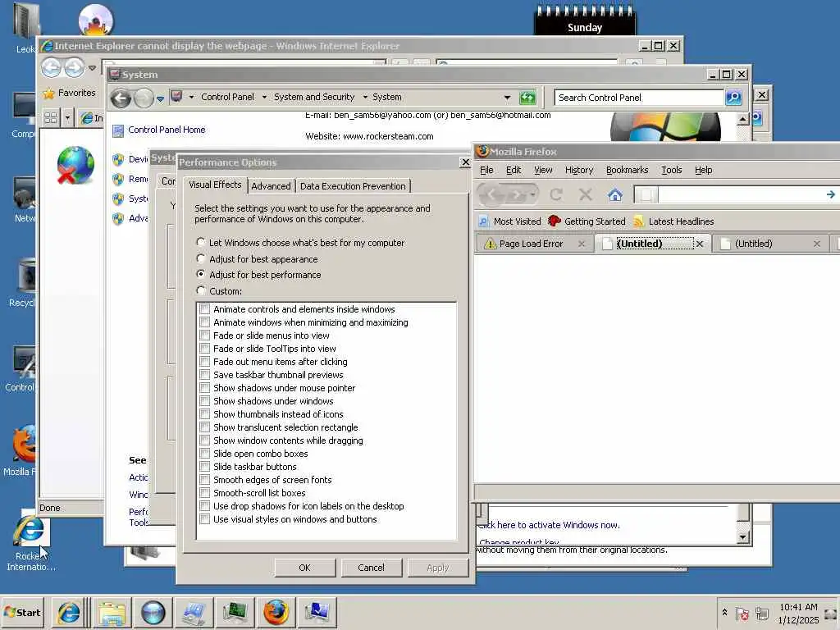This screenshot has height=630, width=840.
Task: Click Firefox Reload icon
Action: pos(556,194)
